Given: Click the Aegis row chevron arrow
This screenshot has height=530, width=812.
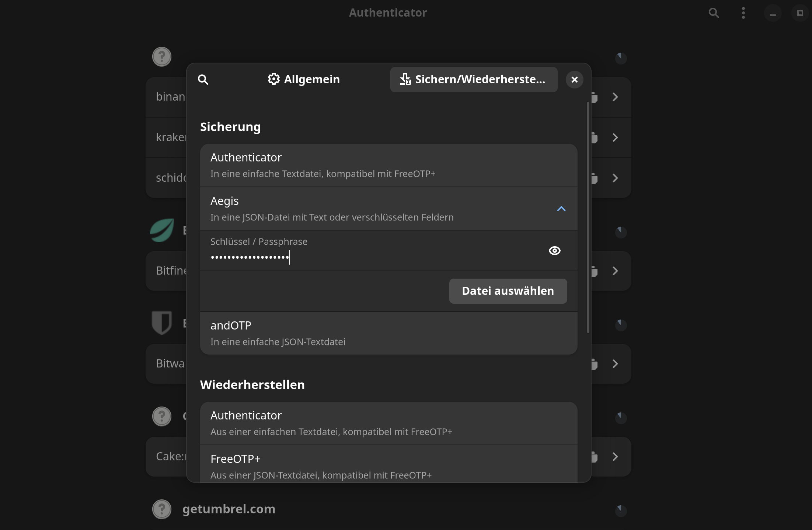Looking at the screenshot, I should [561, 209].
